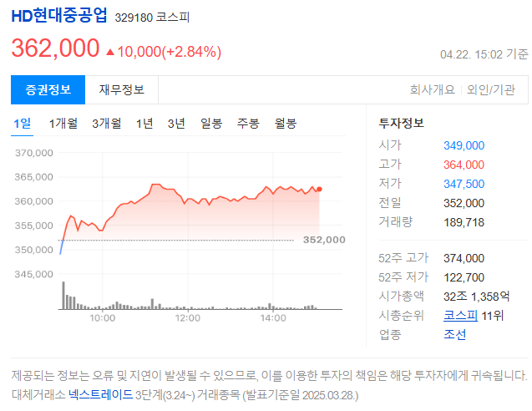View the 일봉 daily candle chart
This screenshot has width=532, height=411.
[x=211, y=123]
